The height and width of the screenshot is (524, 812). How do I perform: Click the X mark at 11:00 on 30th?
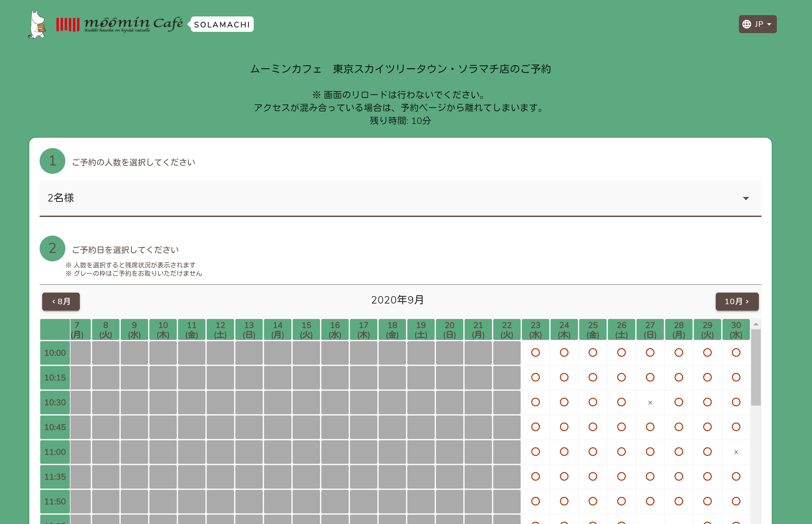pyautogui.click(x=736, y=452)
